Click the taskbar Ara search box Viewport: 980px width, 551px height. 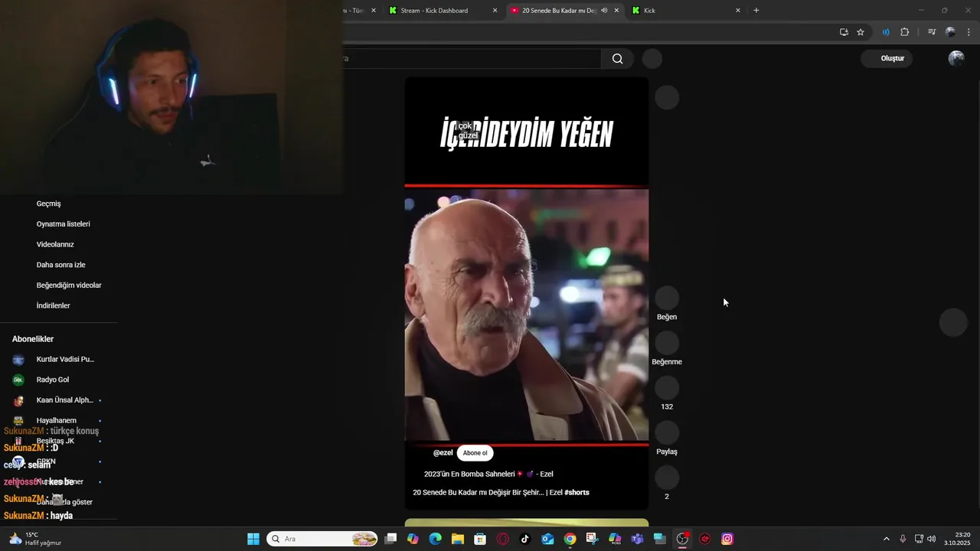coord(322,539)
